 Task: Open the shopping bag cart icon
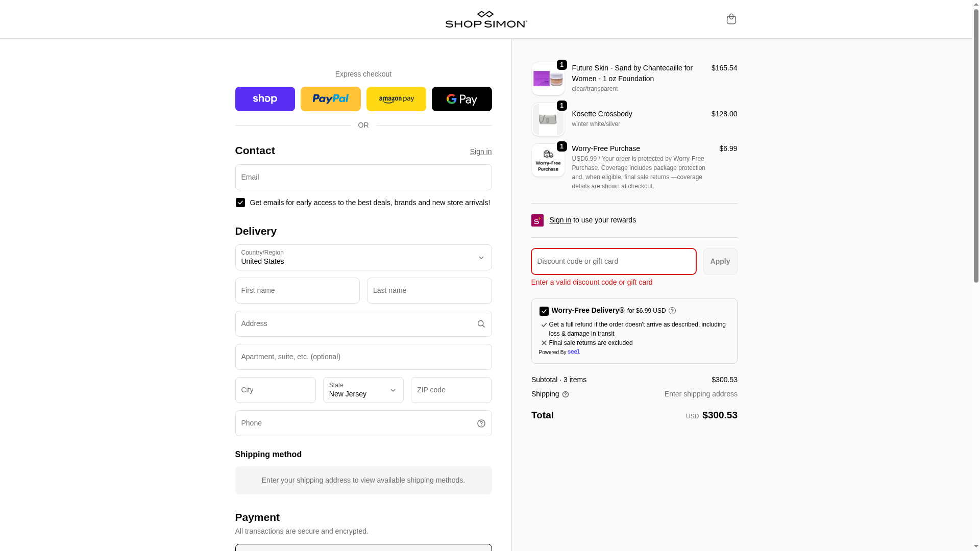tap(731, 19)
